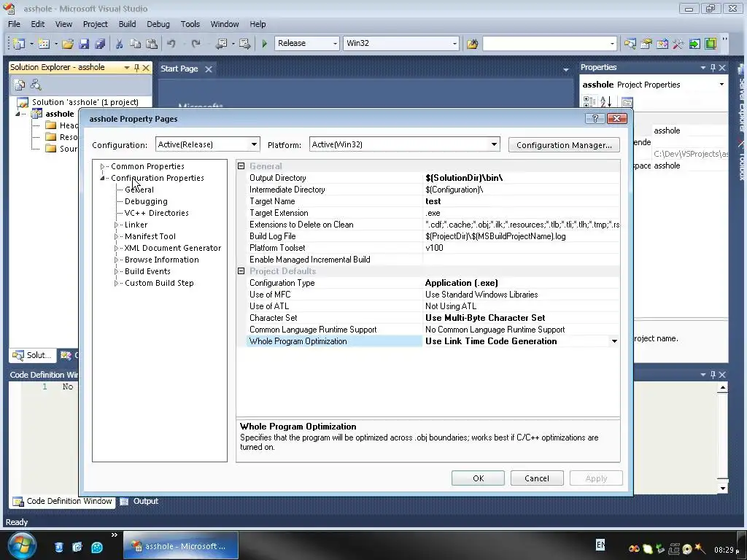This screenshot has height=560, width=747.
Task: Select Debugging in the property tree
Action: [146, 201]
